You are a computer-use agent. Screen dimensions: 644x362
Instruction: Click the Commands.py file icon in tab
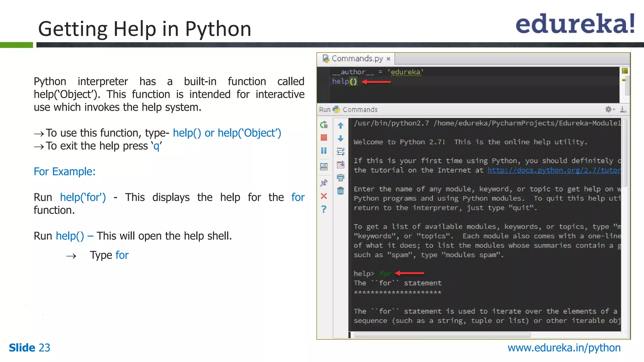point(326,59)
